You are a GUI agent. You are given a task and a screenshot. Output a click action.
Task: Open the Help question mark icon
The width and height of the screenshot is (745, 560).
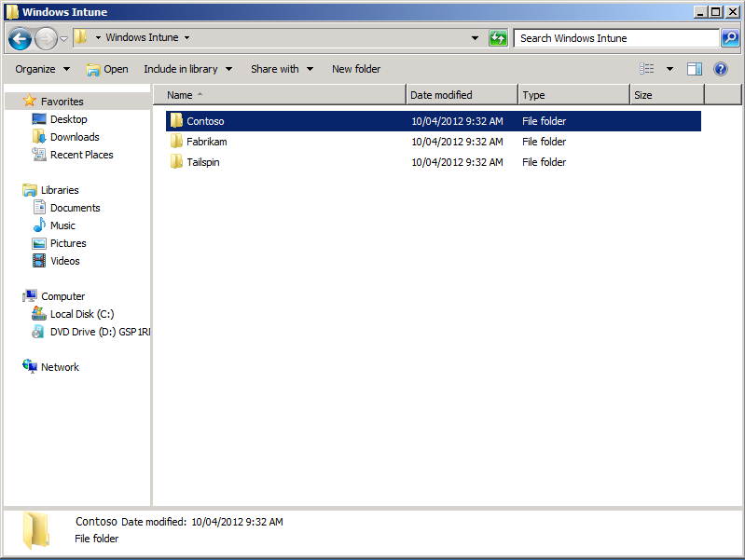(x=720, y=69)
